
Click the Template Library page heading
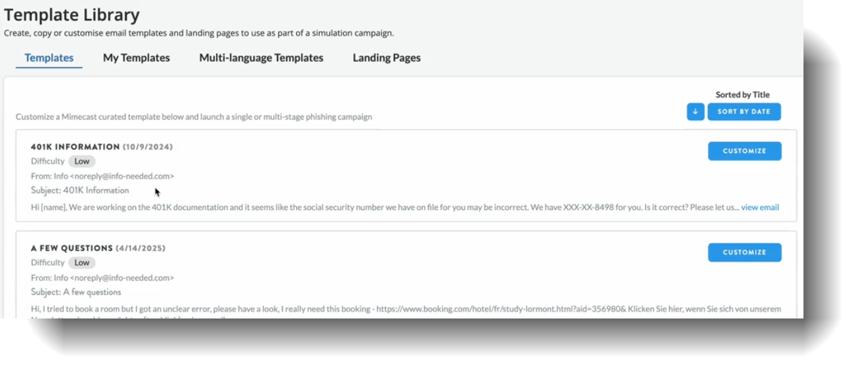click(x=72, y=15)
